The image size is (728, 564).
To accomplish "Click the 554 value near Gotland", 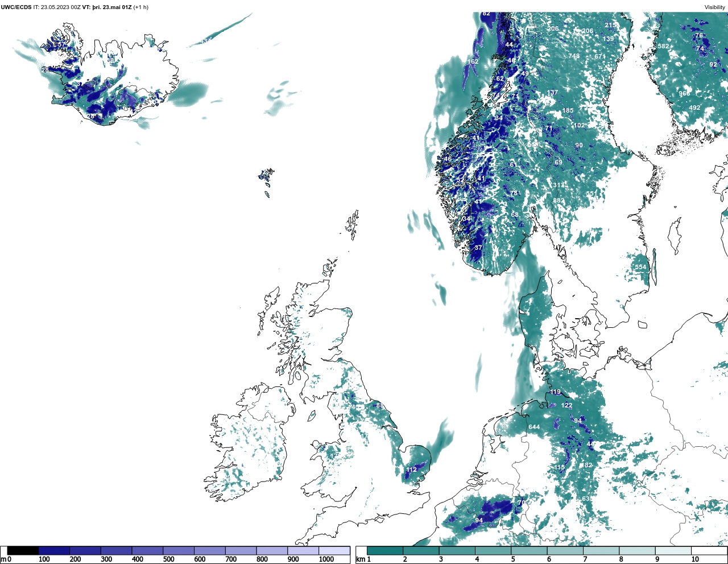I will (641, 267).
